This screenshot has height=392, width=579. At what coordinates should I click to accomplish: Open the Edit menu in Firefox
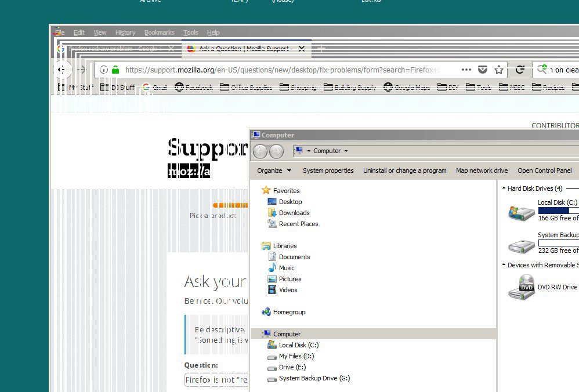pyautogui.click(x=79, y=32)
